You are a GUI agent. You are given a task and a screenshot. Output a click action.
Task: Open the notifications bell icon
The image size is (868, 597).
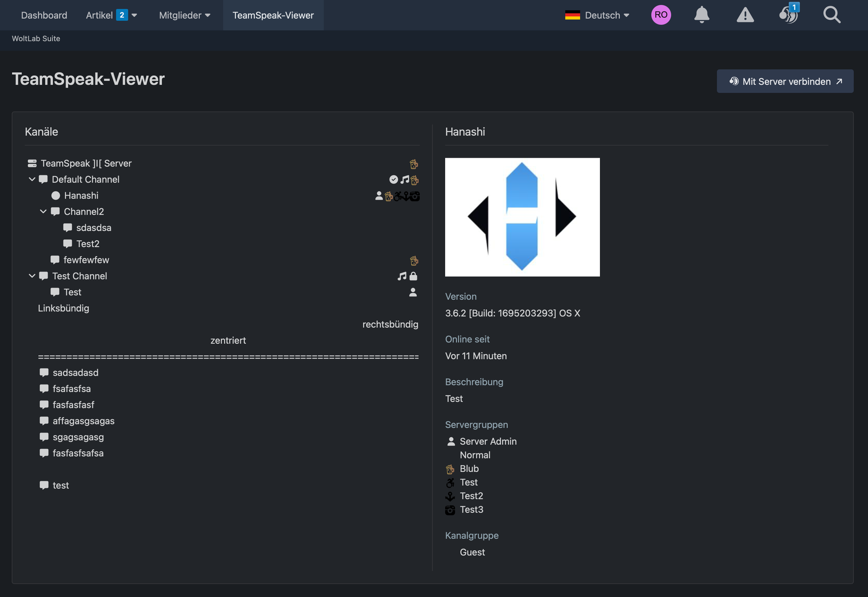coord(701,15)
